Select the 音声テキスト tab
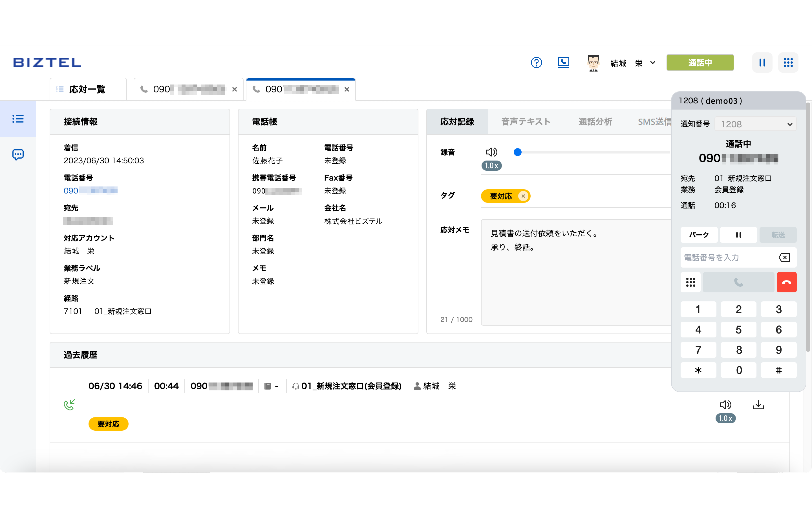 click(x=526, y=122)
